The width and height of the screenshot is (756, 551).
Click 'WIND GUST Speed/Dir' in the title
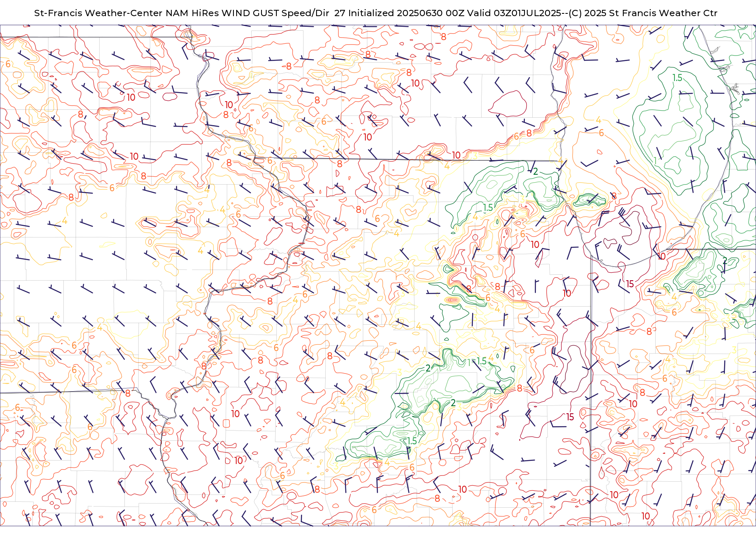coord(275,13)
